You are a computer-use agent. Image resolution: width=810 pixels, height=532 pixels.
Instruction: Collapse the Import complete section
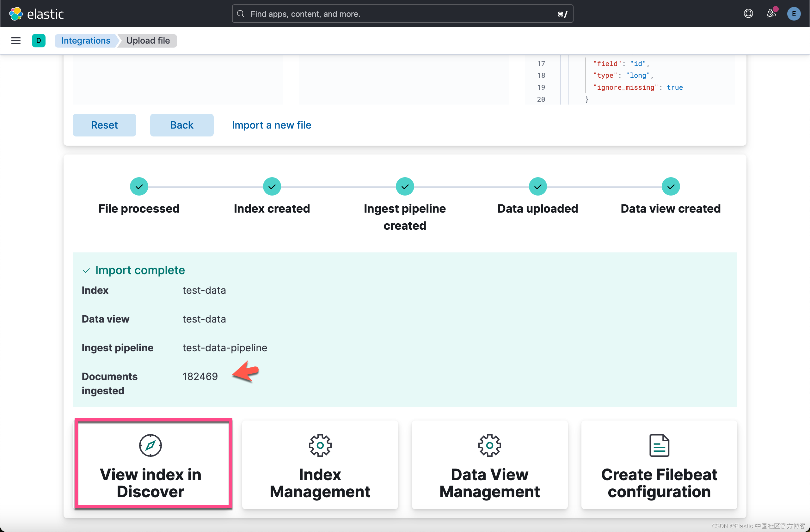(86, 270)
